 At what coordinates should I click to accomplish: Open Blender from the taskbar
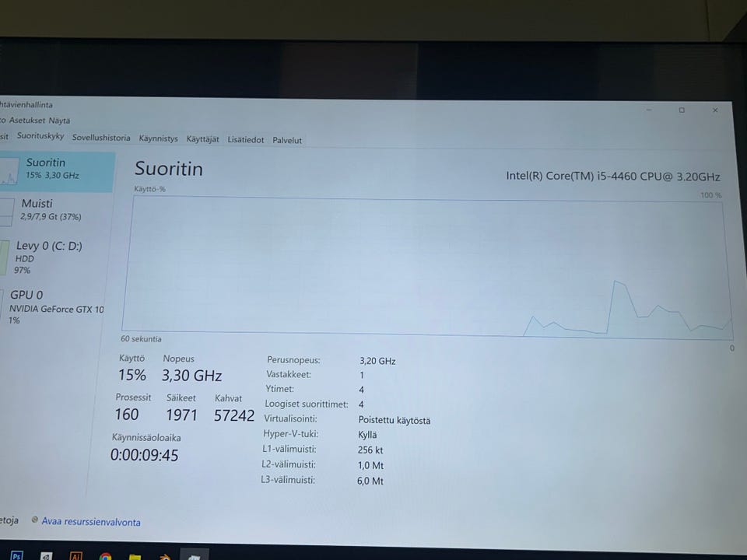click(164, 557)
